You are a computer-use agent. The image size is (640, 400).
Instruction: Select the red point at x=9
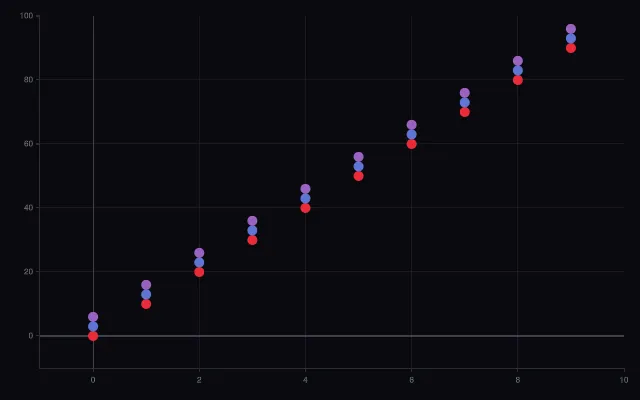click(x=571, y=48)
